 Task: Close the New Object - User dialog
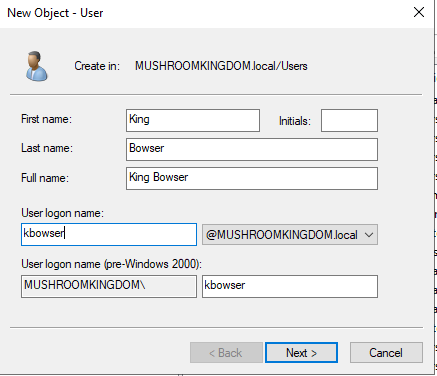point(419,12)
